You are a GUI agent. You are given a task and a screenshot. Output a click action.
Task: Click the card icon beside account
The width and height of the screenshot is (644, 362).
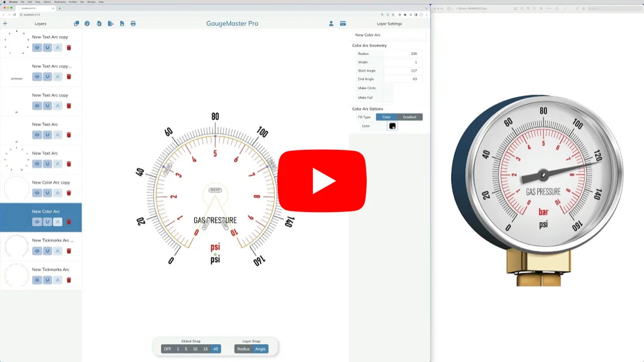click(x=343, y=24)
